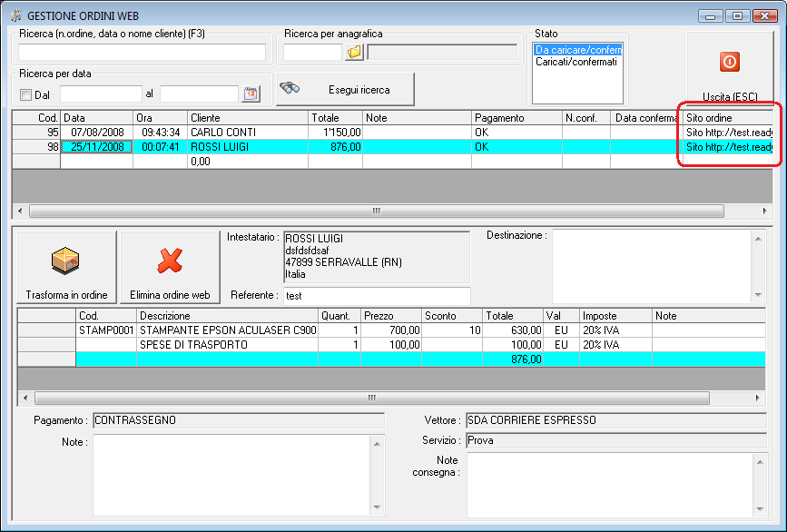Select Da caricare/confermare in Stato list
This screenshot has height=532, width=787.
pyautogui.click(x=577, y=50)
